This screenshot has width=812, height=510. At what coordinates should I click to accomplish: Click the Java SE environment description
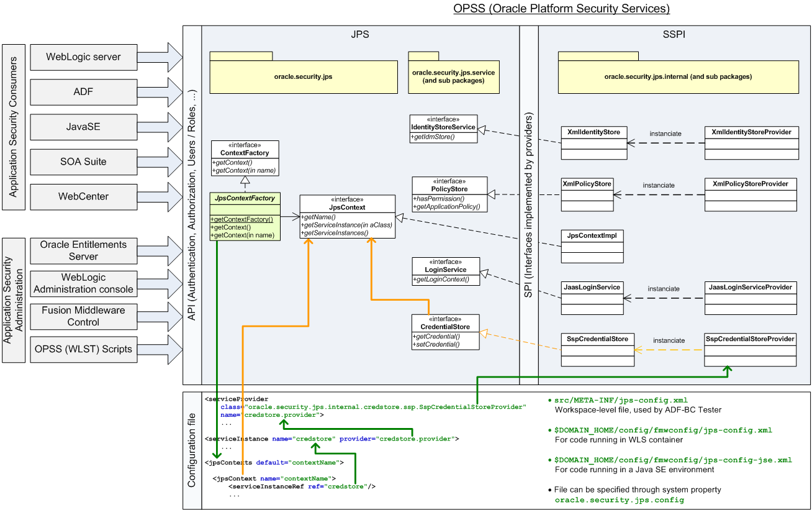(634, 470)
